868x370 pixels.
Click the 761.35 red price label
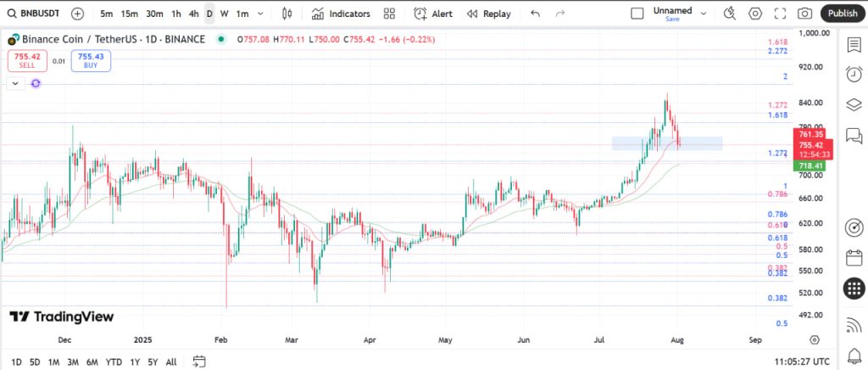coord(811,134)
